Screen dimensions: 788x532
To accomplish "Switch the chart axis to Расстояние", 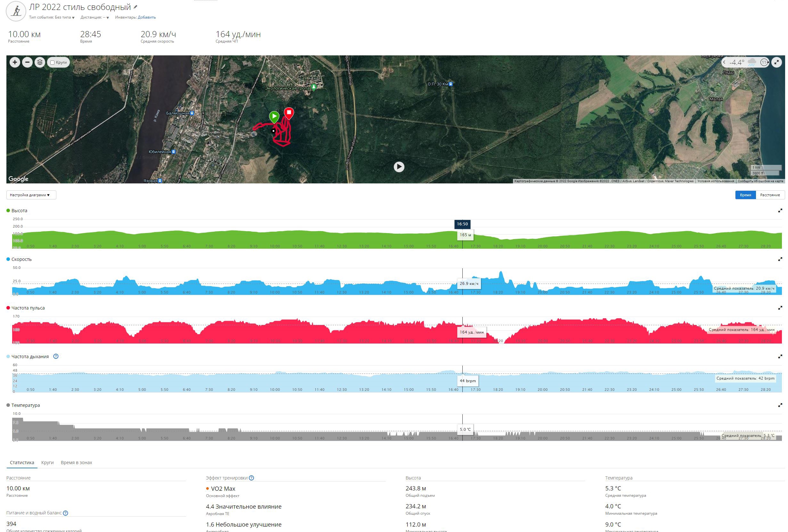I will click(x=770, y=195).
